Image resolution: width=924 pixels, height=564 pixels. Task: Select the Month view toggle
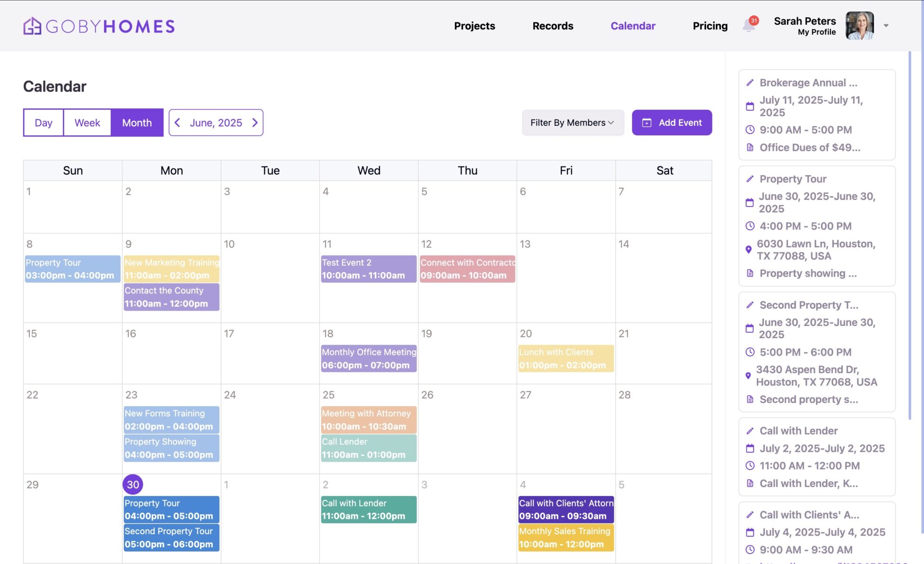(x=137, y=122)
